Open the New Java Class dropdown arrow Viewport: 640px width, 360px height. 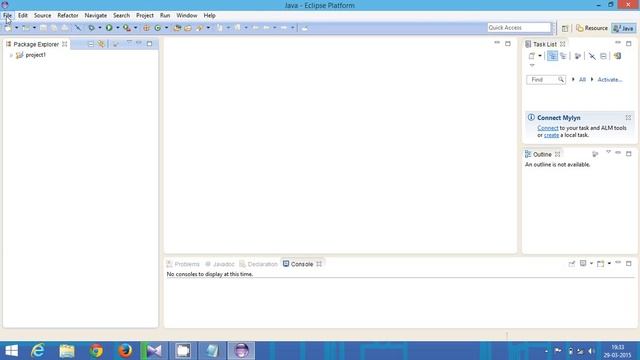point(166,28)
